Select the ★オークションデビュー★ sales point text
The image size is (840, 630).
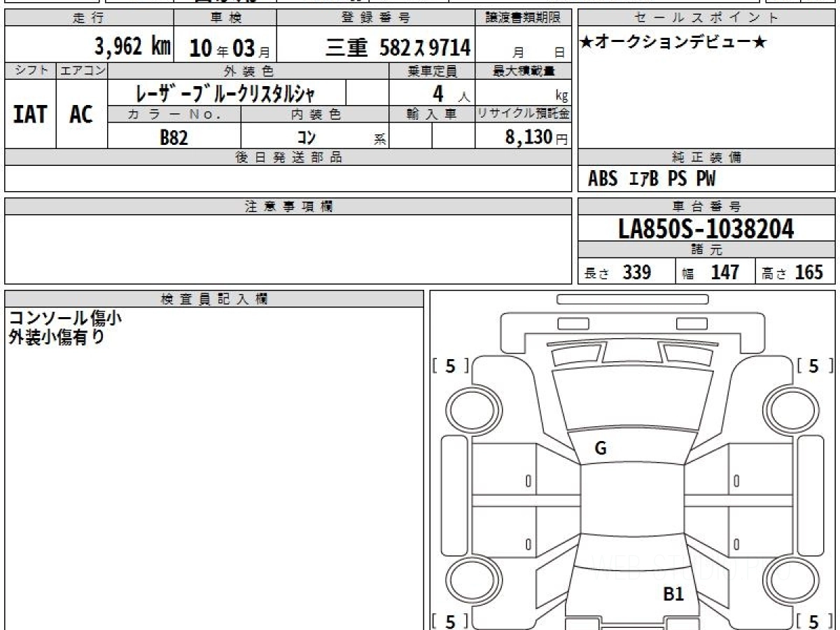point(673,43)
